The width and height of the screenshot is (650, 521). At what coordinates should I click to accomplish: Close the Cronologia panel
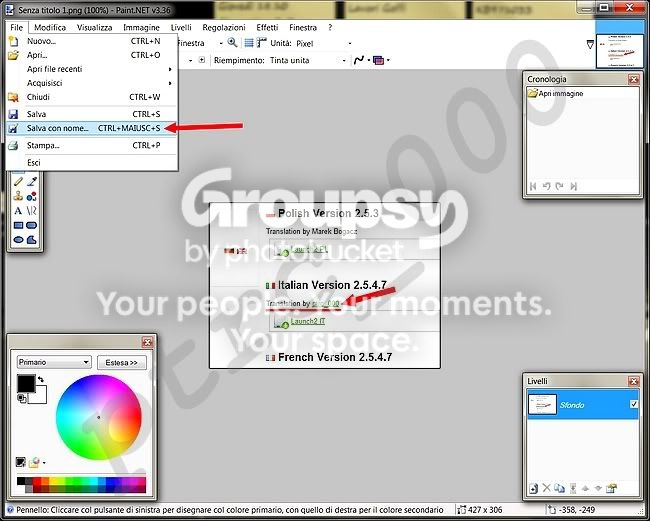(x=633, y=79)
